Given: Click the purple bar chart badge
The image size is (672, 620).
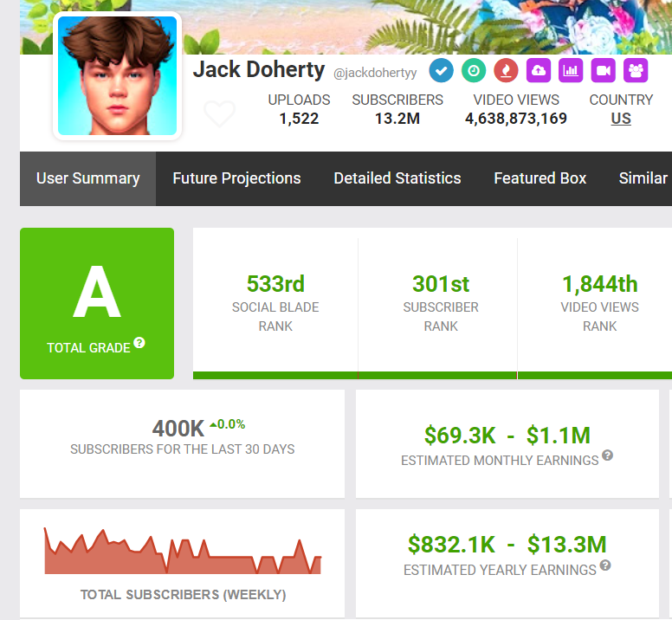Looking at the screenshot, I should 571,70.
